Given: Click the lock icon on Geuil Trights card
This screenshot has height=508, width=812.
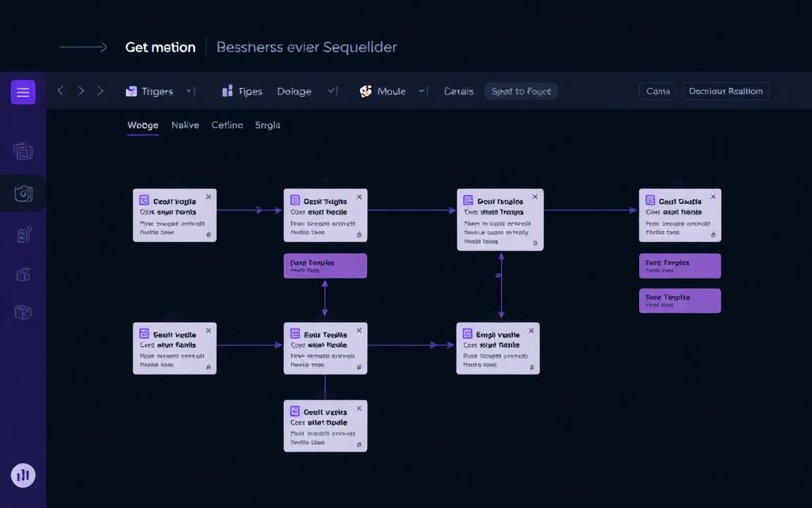Looking at the screenshot, I should pos(359,234).
